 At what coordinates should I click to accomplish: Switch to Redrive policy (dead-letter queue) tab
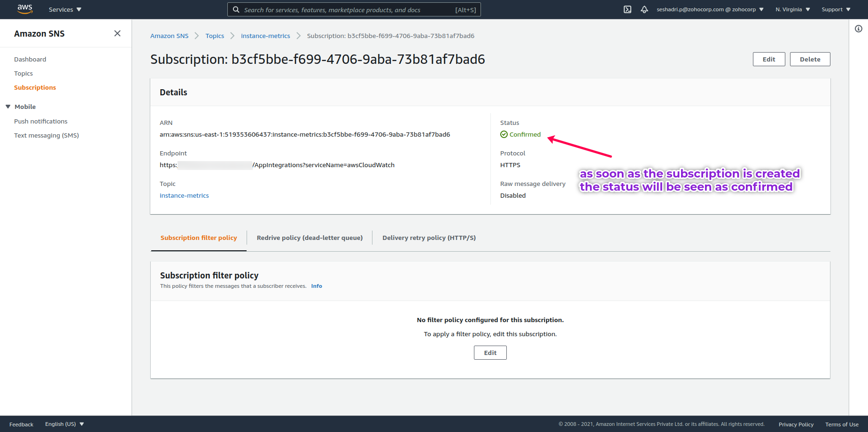pos(310,238)
